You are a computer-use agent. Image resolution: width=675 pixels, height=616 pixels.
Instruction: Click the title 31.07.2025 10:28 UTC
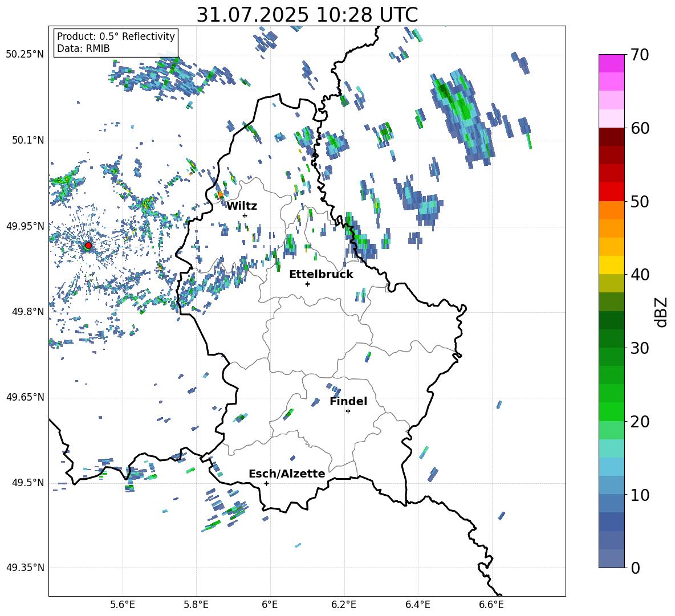(x=307, y=15)
